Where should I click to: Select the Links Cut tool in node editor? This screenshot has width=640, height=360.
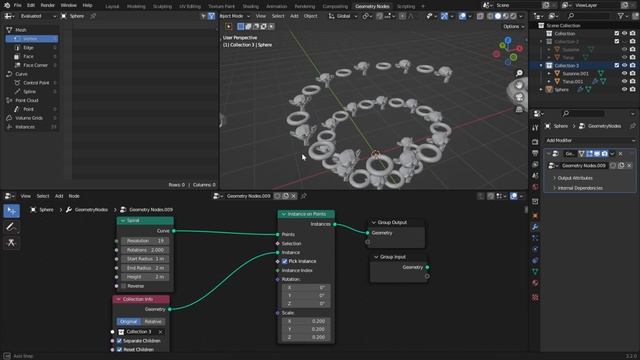11,243
